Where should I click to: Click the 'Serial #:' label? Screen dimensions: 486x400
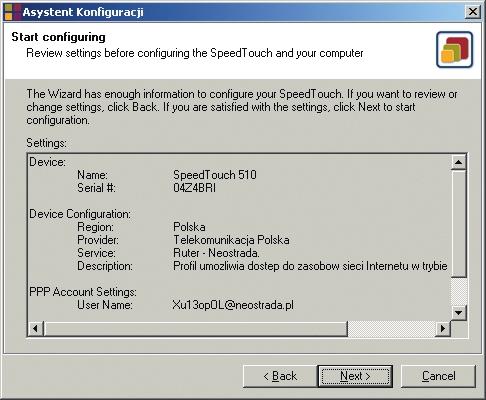96,188
